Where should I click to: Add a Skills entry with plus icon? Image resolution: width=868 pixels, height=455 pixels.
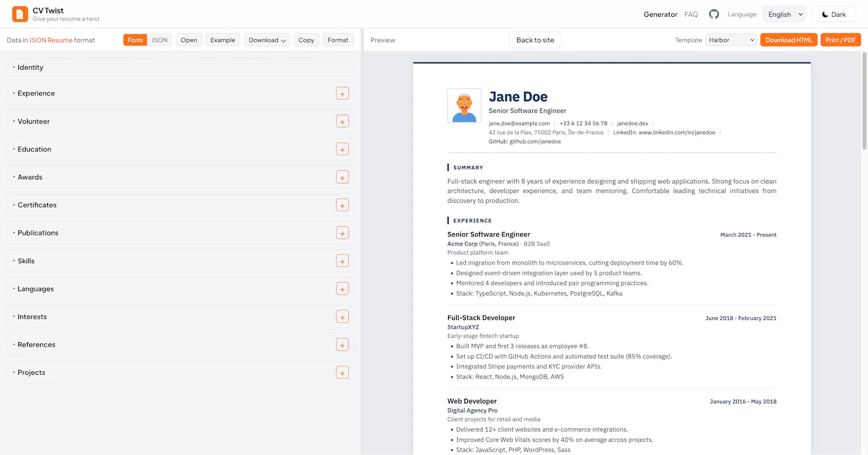pos(342,261)
